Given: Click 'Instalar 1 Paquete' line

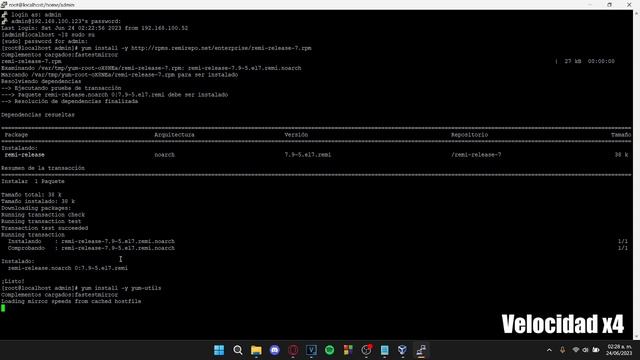Looking at the screenshot, I should (33, 181).
